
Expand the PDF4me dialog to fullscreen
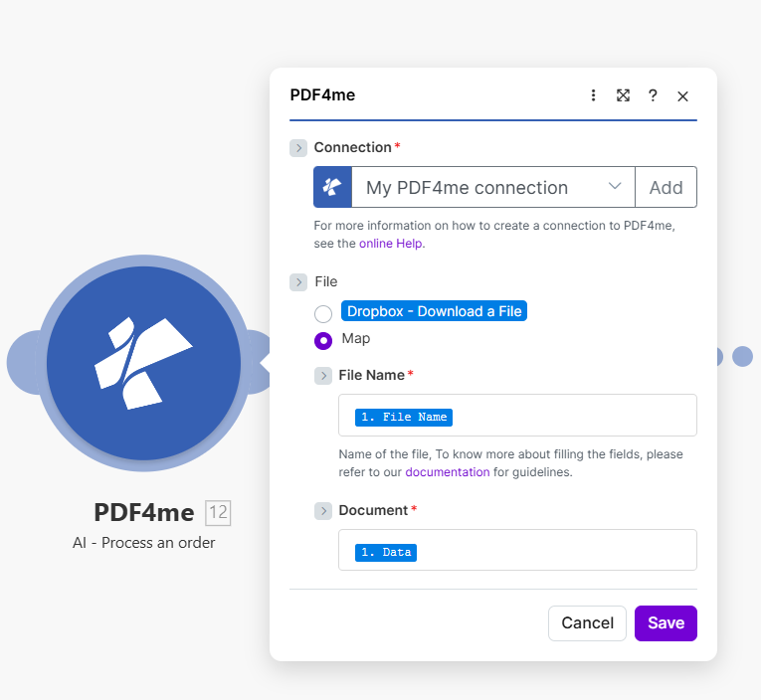(x=623, y=95)
